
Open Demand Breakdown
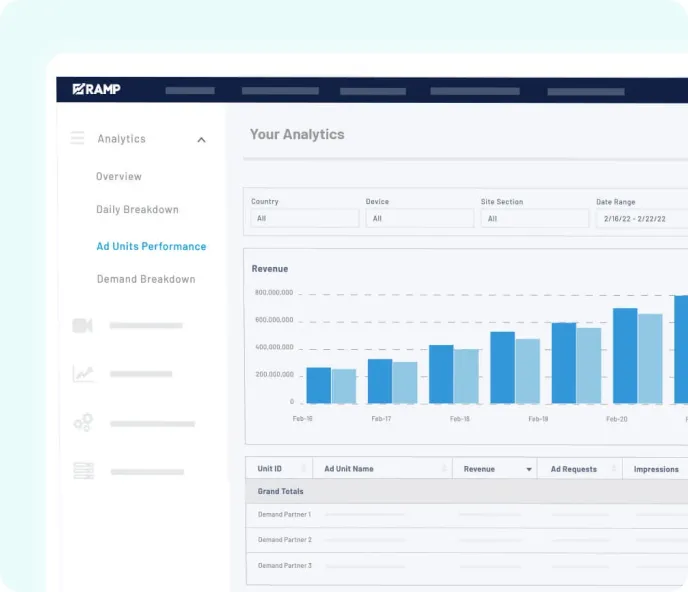point(146,279)
